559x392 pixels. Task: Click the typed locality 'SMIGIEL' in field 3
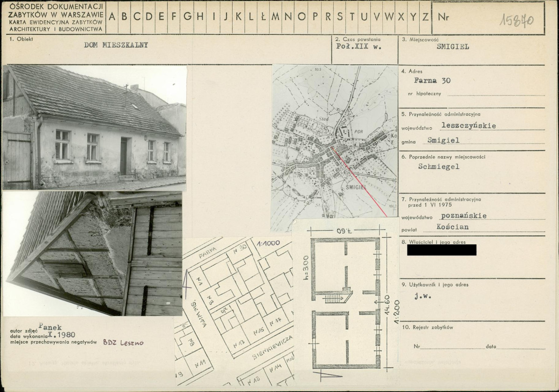coord(453,47)
